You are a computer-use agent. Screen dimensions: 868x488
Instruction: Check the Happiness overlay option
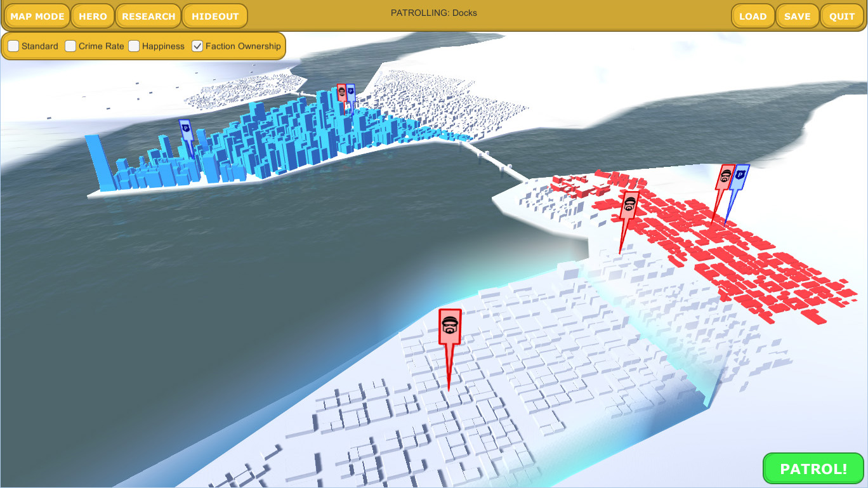134,46
